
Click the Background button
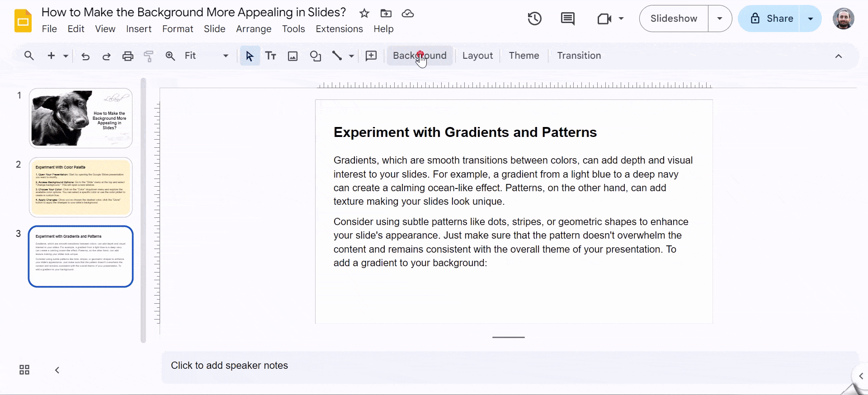pyautogui.click(x=420, y=56)
